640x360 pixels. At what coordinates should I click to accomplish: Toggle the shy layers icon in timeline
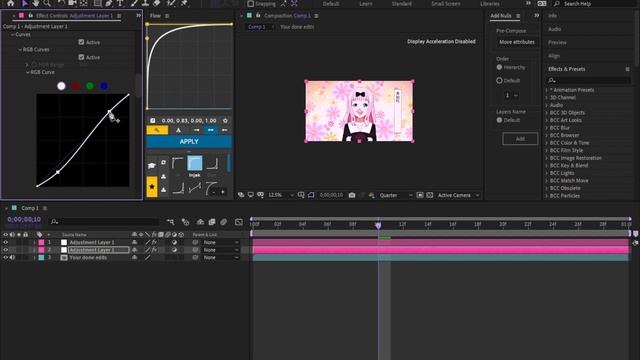point(200,222)
